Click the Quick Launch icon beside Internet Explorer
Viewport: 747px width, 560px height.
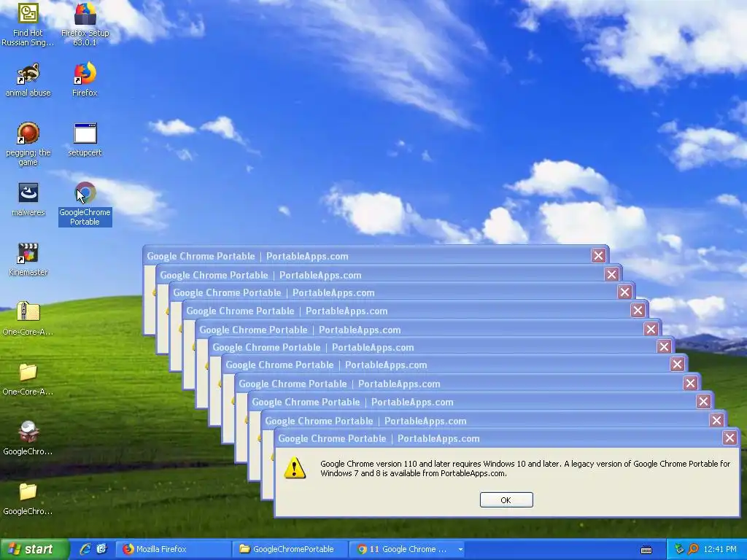102,549
